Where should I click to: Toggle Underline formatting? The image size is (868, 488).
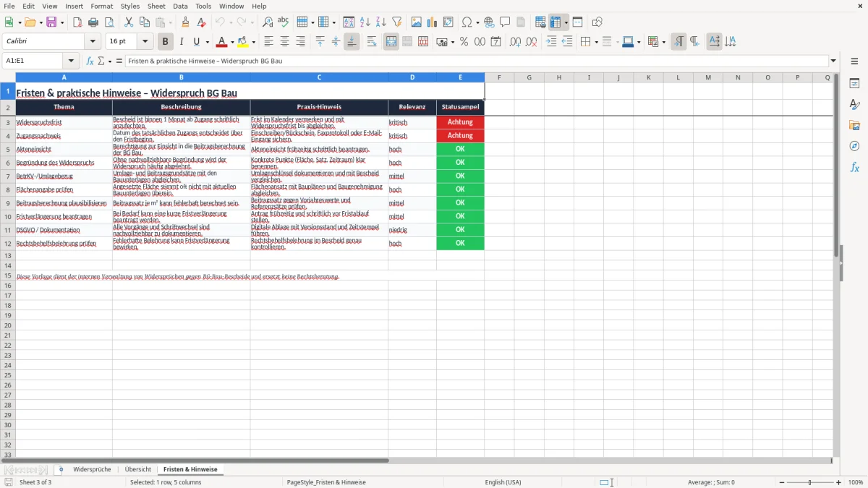pos(196,42)
